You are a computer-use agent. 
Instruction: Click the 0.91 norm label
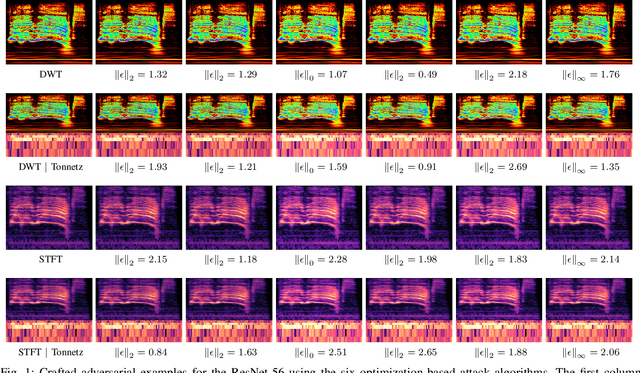[411, 168]
